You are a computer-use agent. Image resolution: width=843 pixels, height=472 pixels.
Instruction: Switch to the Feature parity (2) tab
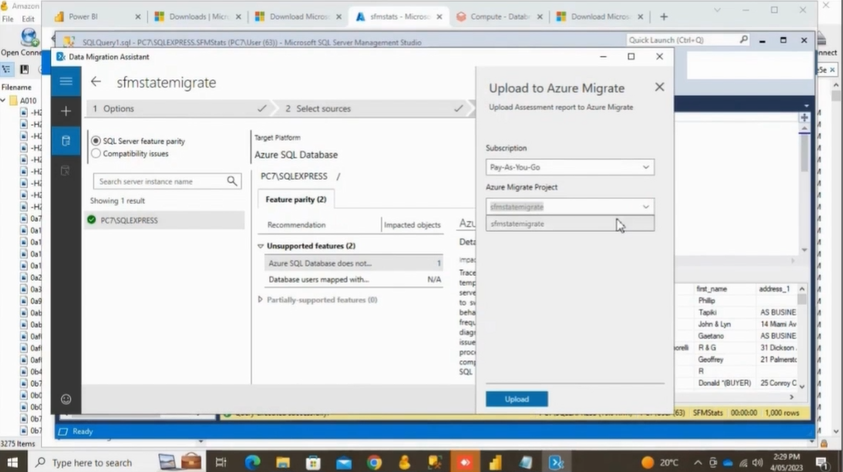click(296, 199)
